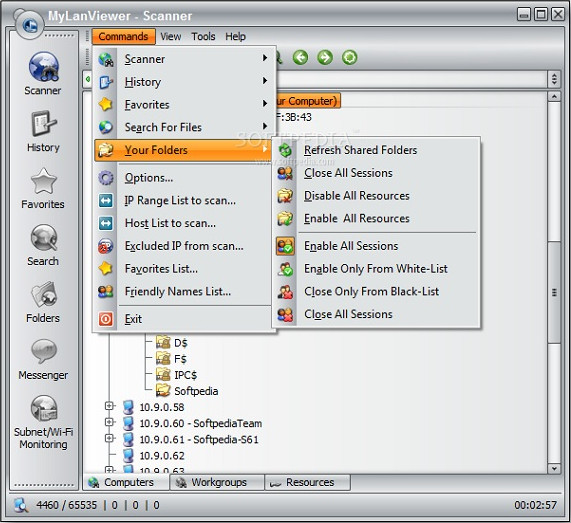Choose IP Range List to scan...
Screen dimensions: 571x523
pyautogui.click(x=184, y=201)
